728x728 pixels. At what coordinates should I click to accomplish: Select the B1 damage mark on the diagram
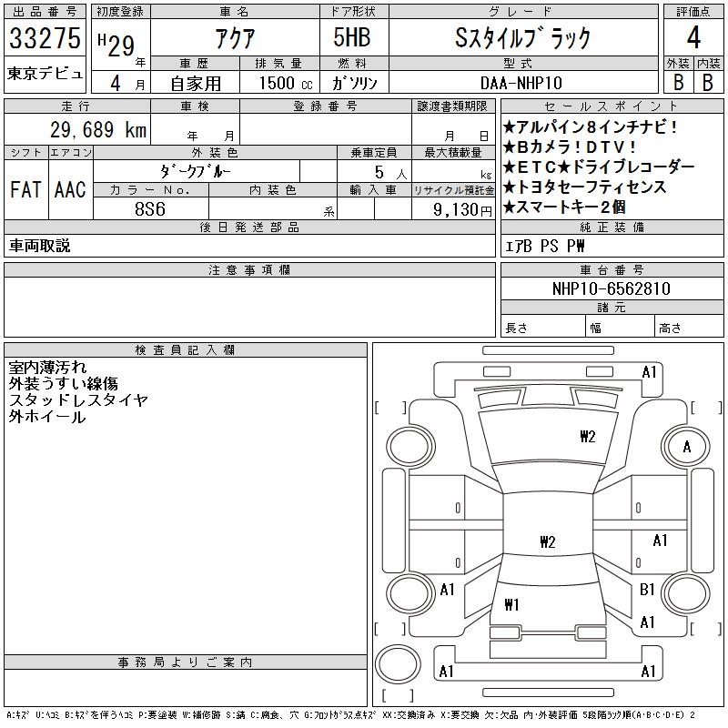[647, 589]
